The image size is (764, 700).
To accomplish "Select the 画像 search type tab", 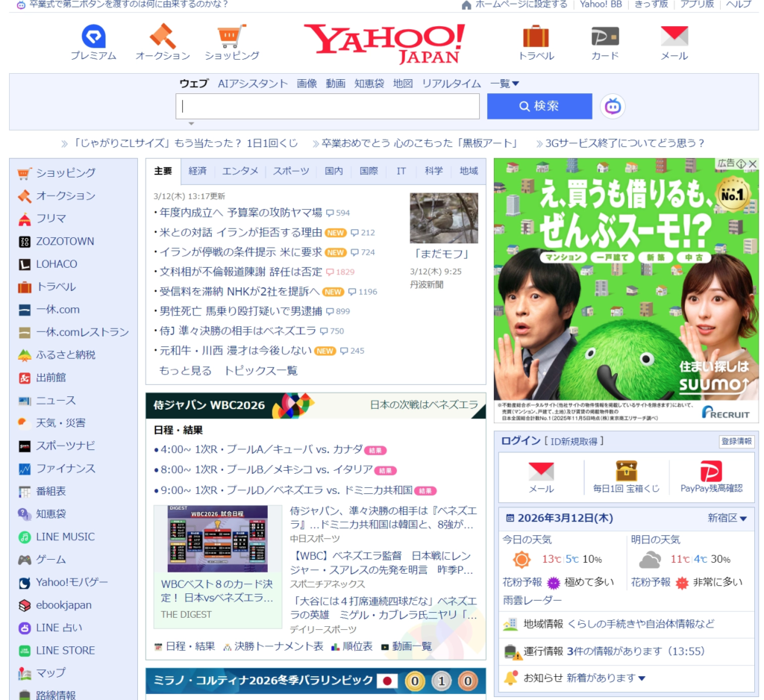I will [307, 84].
